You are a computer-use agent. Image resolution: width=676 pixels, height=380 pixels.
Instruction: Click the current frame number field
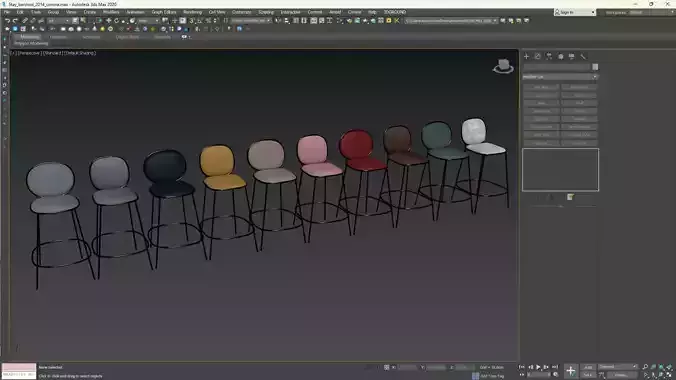tap(539, 375)
